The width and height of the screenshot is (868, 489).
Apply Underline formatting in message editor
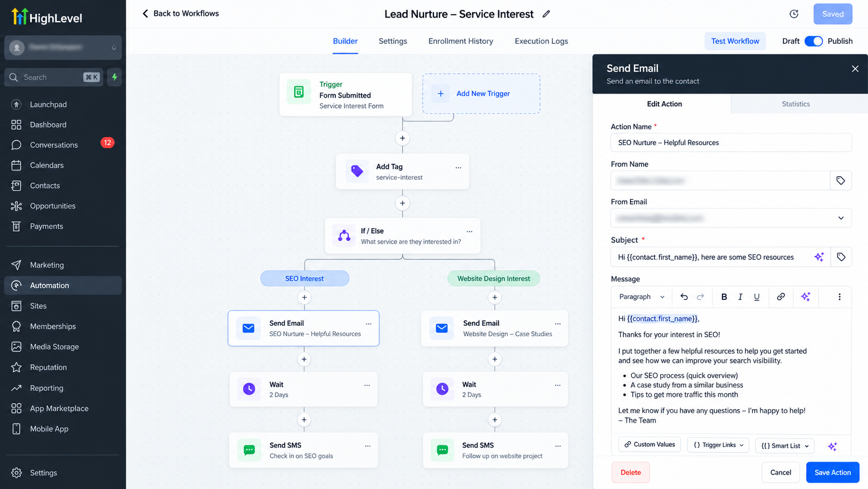(x=757, y=297)
